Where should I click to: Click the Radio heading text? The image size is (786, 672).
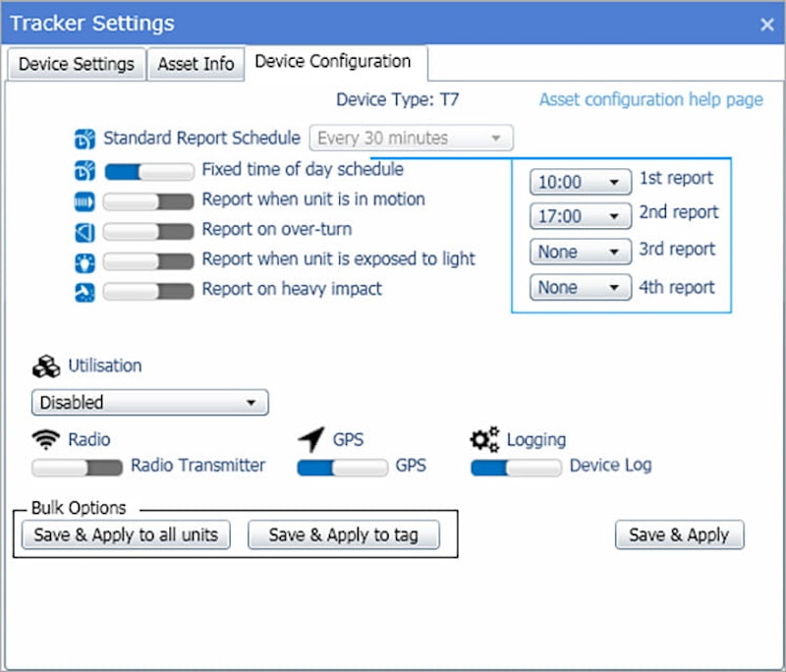(x=89, y=439)
